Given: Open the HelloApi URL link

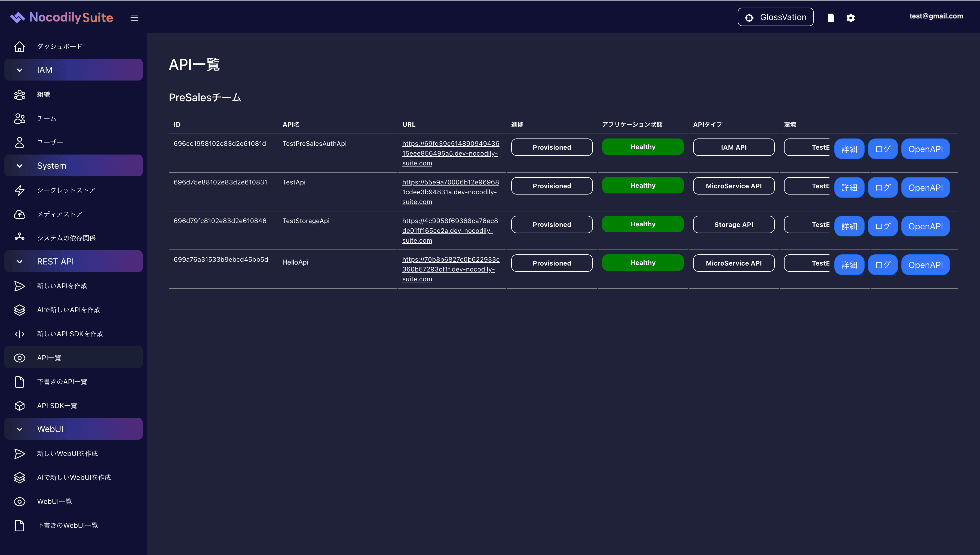Looking at the screenshot, I should coord(450,269).
